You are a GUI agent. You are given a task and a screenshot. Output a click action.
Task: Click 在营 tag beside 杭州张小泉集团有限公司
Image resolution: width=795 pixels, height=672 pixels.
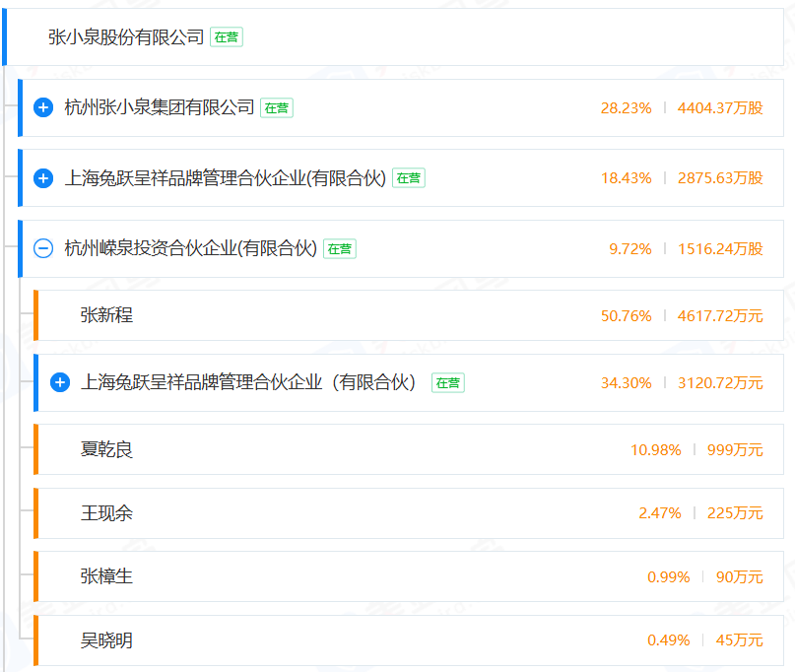click(277, 108)
